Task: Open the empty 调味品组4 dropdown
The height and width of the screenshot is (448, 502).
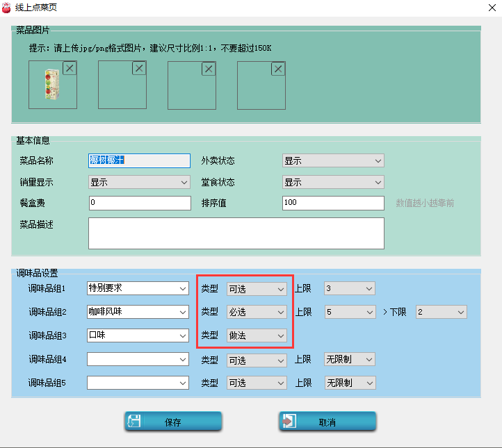Action: 138,359
